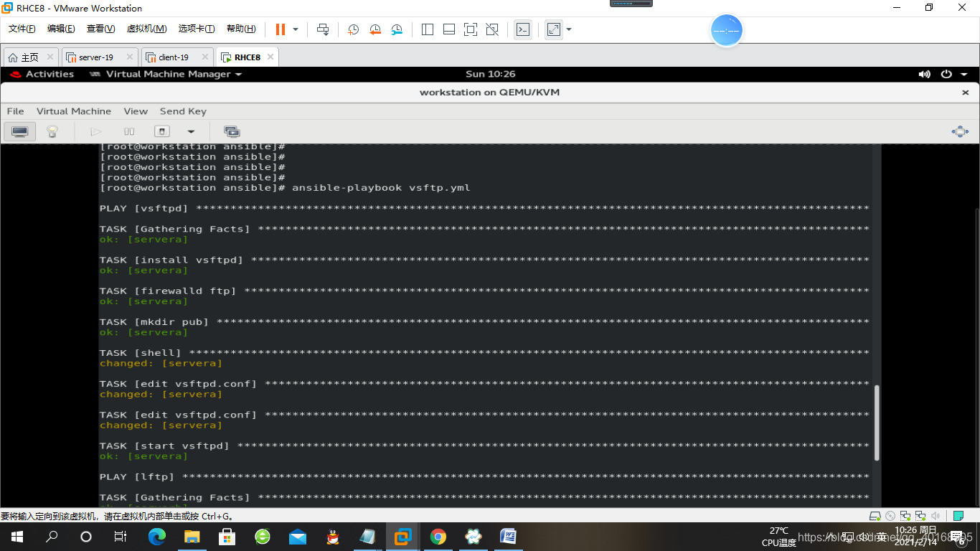Pause the VM with the orange pause icon
The width and height of the screenshot is (980, 551).
[x=280, y=29]
